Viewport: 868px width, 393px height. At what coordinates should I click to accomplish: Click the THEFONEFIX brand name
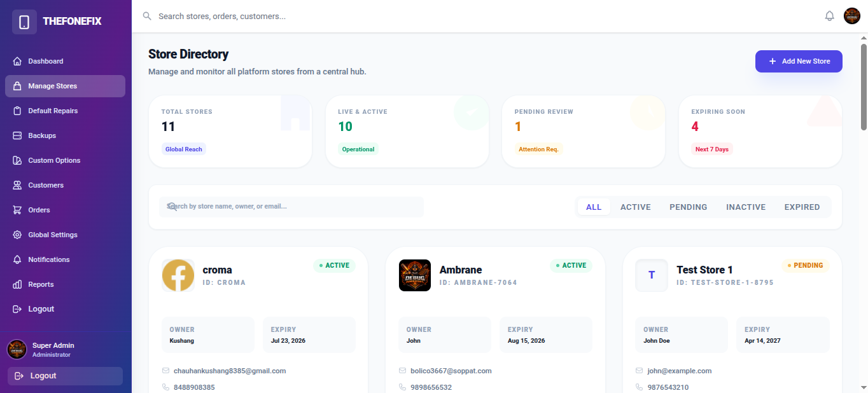tap(72, 22)
